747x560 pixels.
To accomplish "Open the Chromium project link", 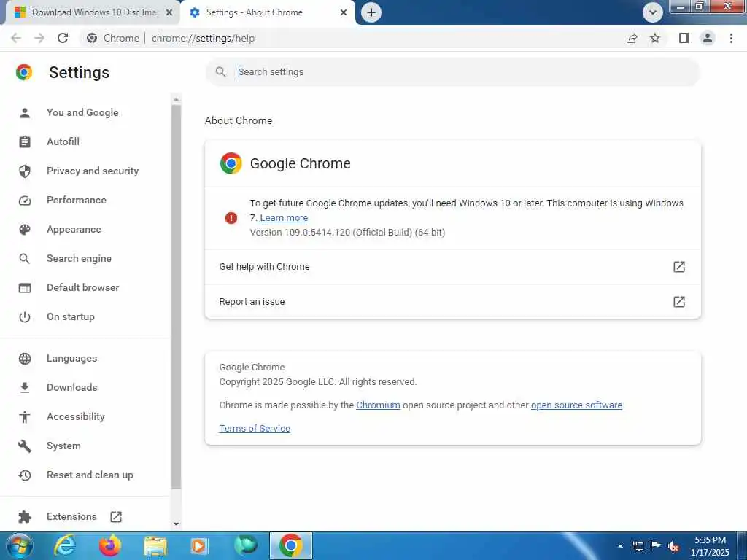I will click(378, 405).
